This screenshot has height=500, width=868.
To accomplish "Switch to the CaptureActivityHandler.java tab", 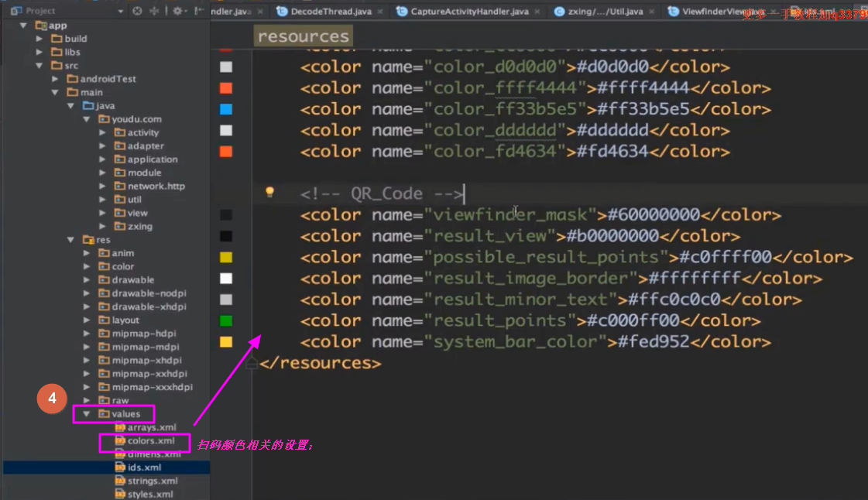I will click(469, 12).
